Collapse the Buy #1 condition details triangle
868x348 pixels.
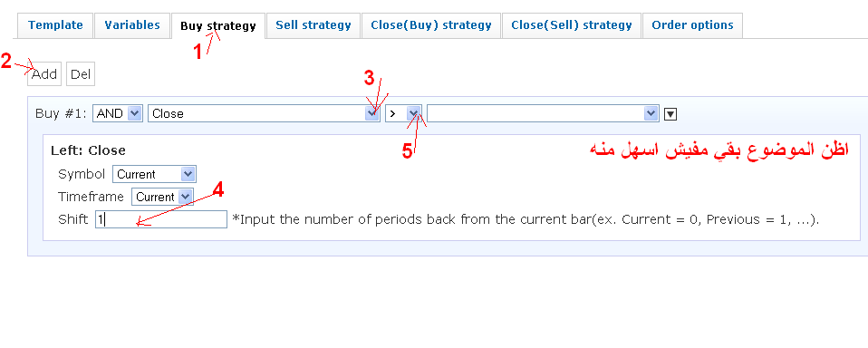coord(670,114)
